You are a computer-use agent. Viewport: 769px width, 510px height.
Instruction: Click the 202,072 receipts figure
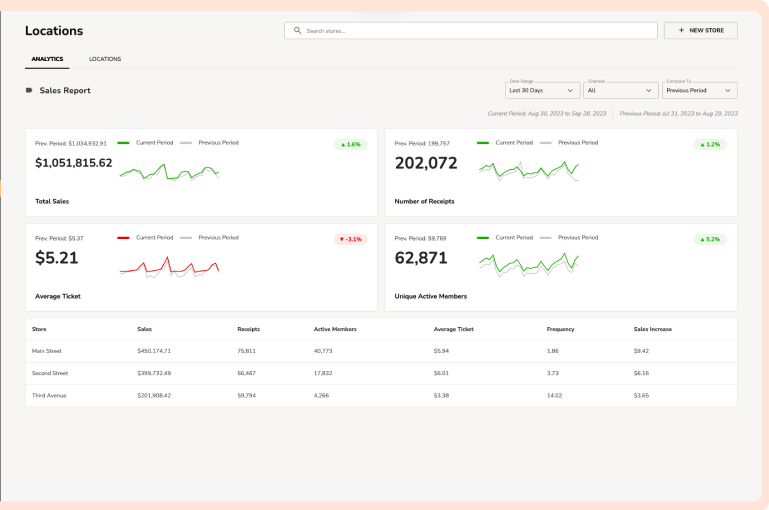pos(426,163)
